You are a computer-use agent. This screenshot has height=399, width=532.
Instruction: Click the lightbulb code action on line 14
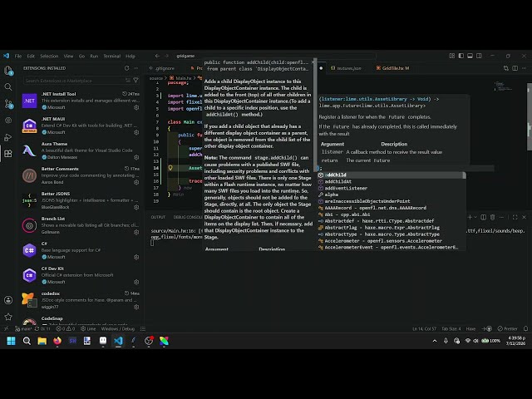click(170, 168)
